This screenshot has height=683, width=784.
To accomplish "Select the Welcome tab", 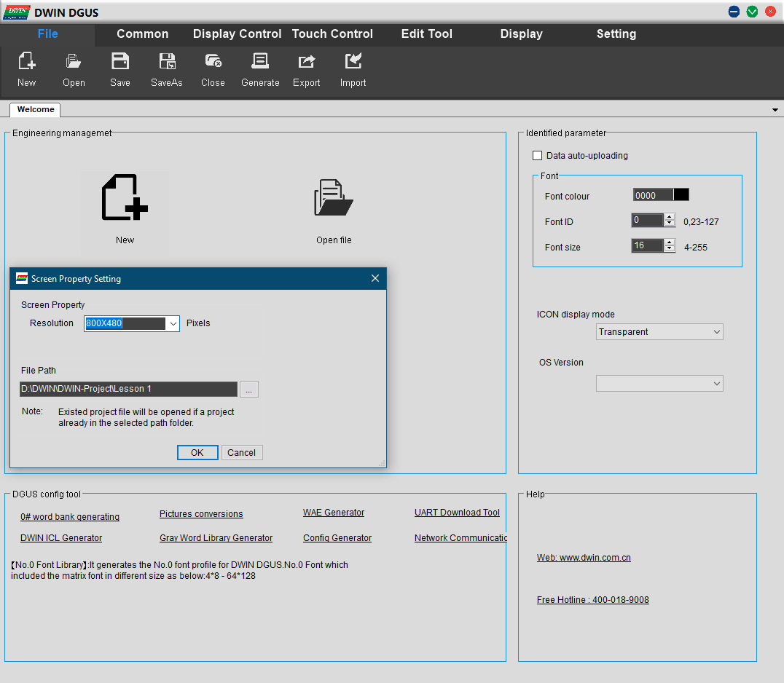I will coord(36,109).
